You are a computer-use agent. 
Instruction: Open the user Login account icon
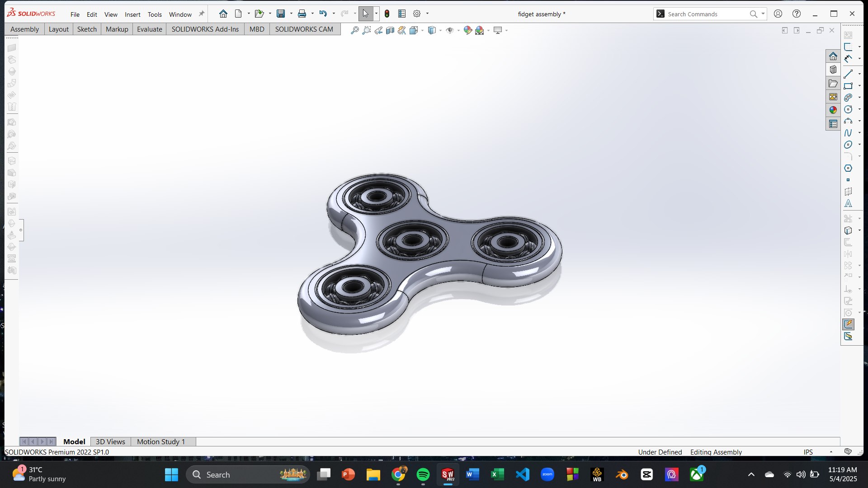click(778, 14)
